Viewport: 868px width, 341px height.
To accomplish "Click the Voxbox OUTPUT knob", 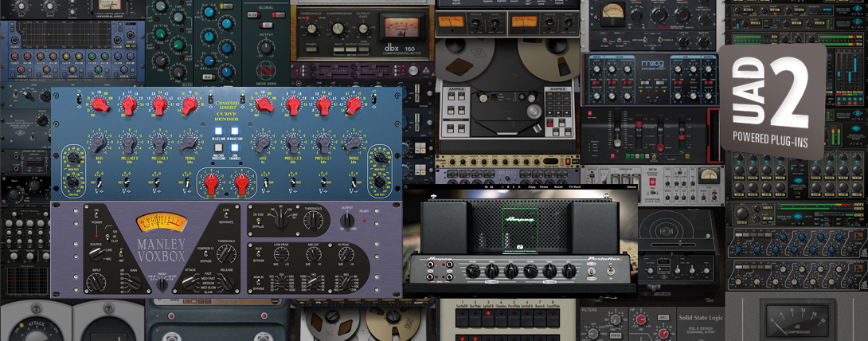I will (347, 221).
